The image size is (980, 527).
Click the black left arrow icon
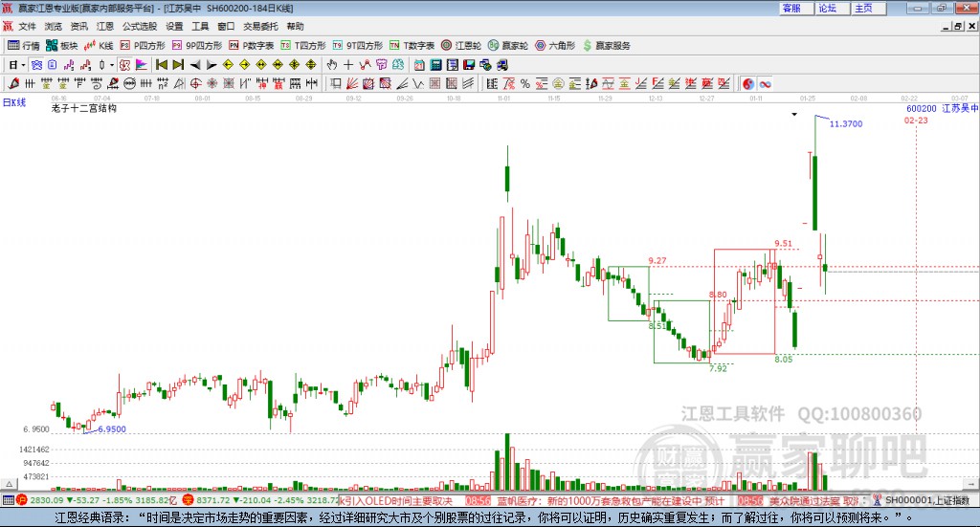point(195,65)
